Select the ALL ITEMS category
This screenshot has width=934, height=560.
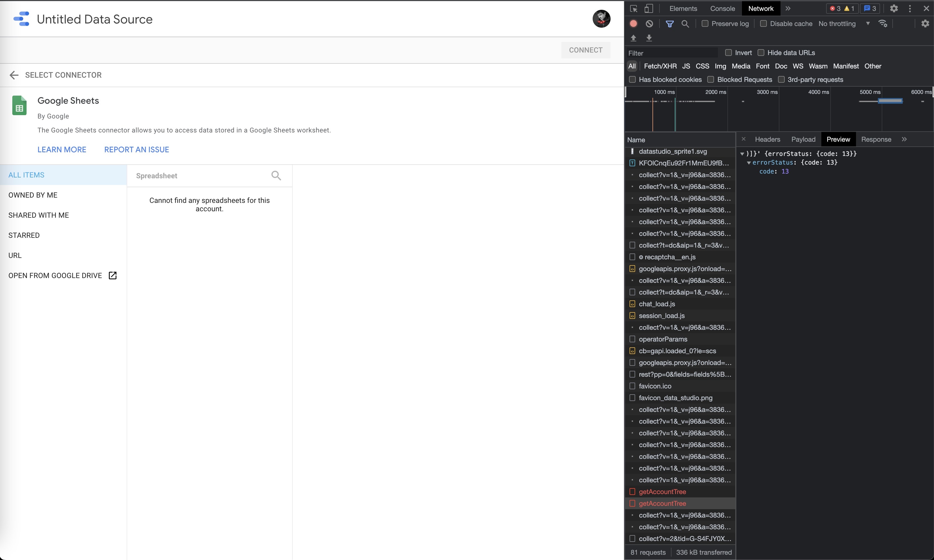coord(63,175)
